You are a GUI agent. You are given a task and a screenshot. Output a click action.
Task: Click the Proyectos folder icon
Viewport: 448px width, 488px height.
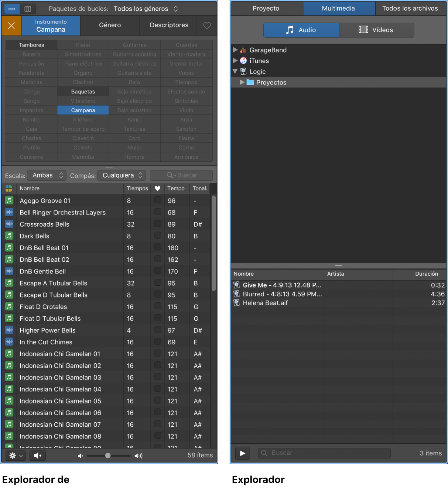250,82
